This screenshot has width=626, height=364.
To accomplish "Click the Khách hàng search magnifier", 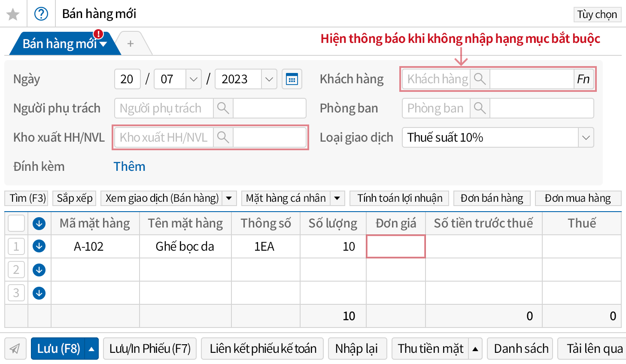I will pyautogui.click(x=480, y=79).
